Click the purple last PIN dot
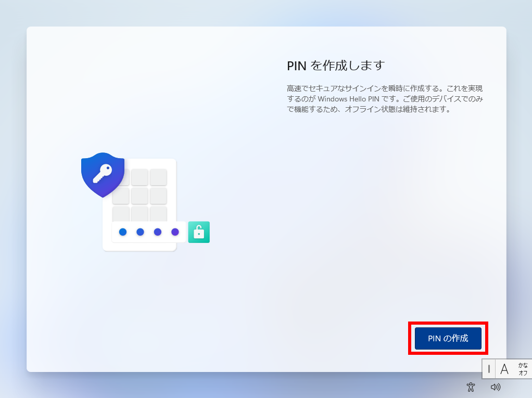The image size is (532, 398). point(175,232)
